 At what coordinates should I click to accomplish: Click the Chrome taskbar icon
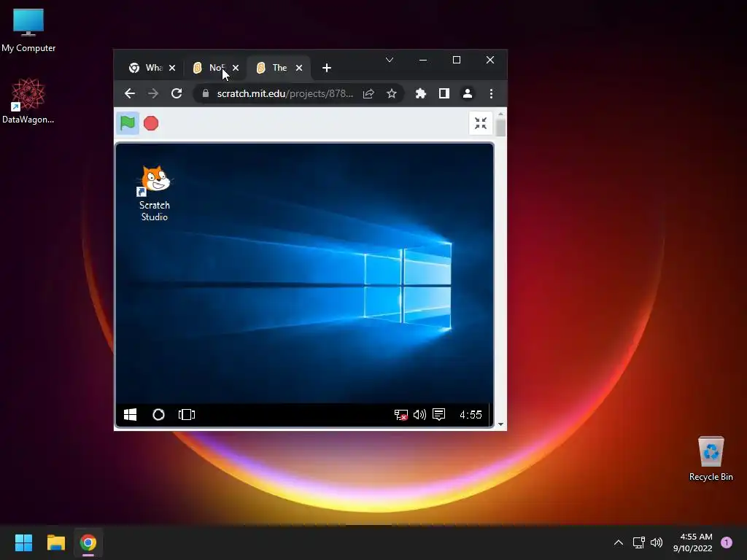88,542
